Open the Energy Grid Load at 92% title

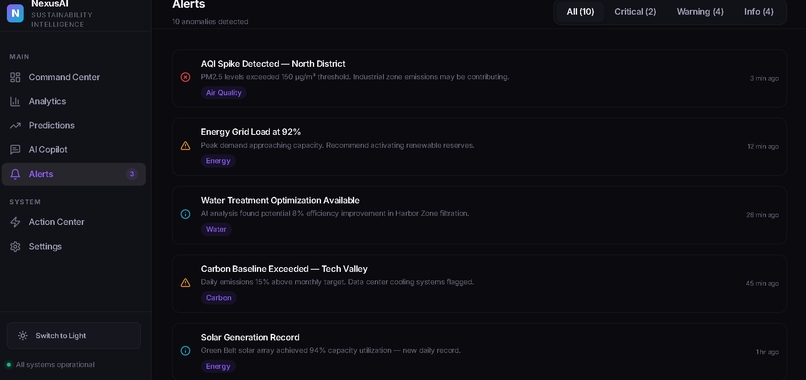(x=251, y=132)
